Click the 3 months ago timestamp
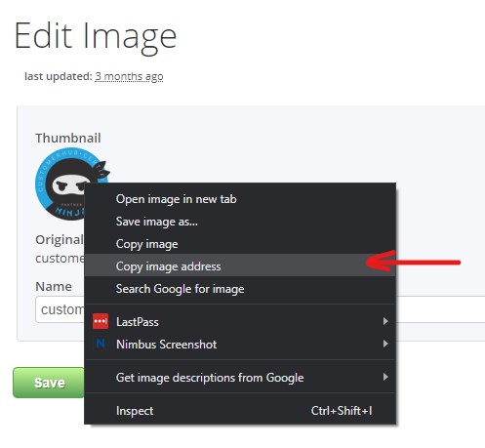This screenshot has height=448, width=485. pyautogui.click(x=129, y=76)
